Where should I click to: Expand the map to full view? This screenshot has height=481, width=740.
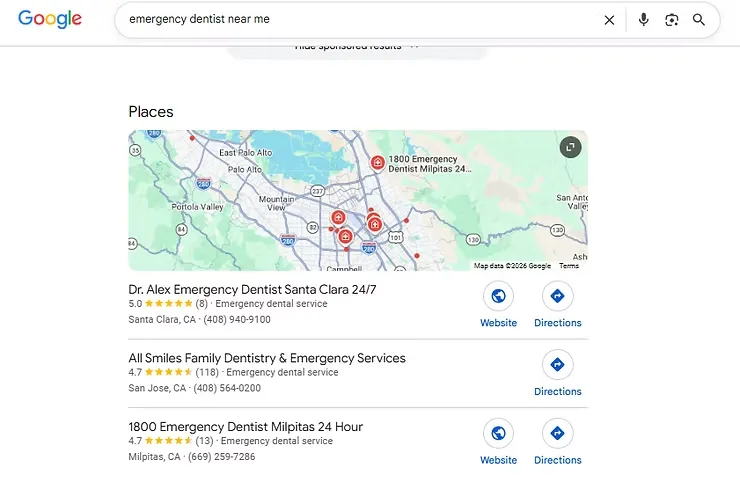coord(571,147)
